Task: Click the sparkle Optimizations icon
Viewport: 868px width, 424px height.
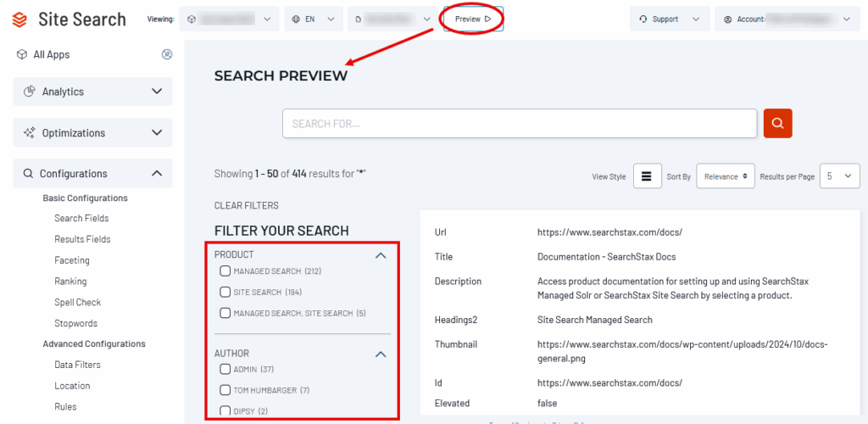Action: coord(30,133)
